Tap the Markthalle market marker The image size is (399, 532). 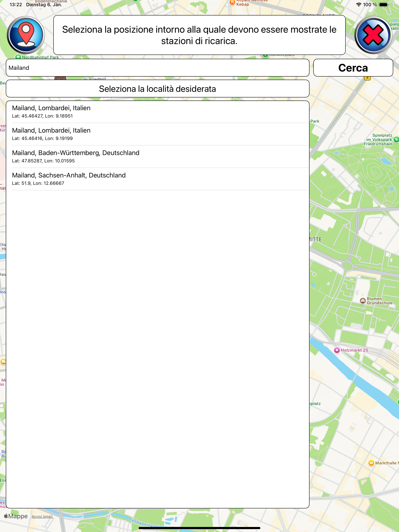click(371, 463)
